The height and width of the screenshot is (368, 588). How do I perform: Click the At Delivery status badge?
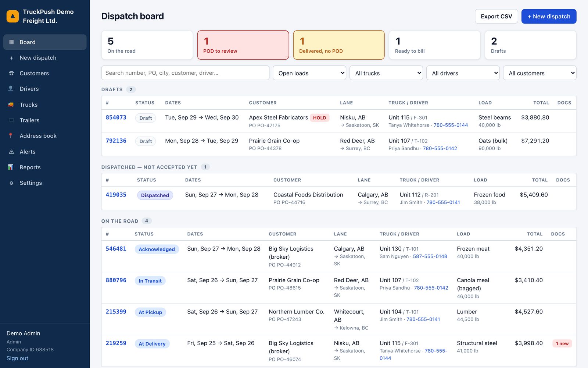[x=152, y=344]
